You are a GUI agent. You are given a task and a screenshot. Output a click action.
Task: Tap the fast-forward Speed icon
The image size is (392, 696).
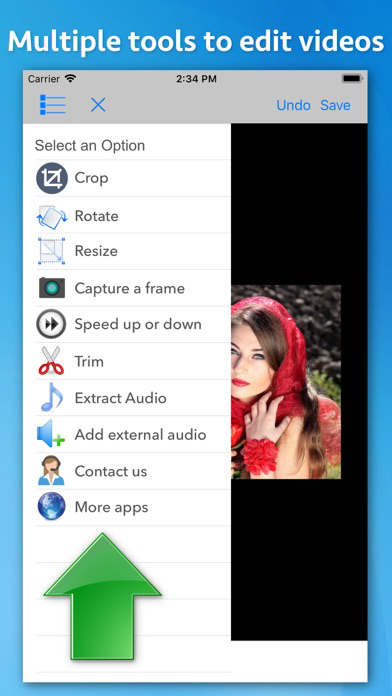tap(51, 324)
